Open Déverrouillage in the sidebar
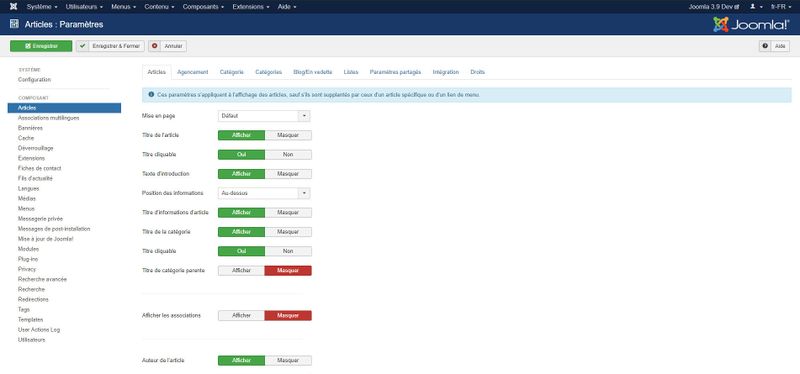The width and height of the screenshot is (800, 374). [35, 148]
